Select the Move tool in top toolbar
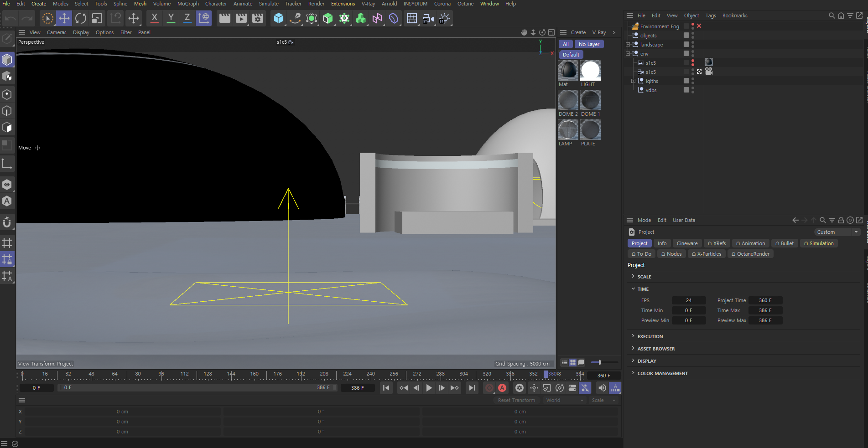 [x=64, y=18]
